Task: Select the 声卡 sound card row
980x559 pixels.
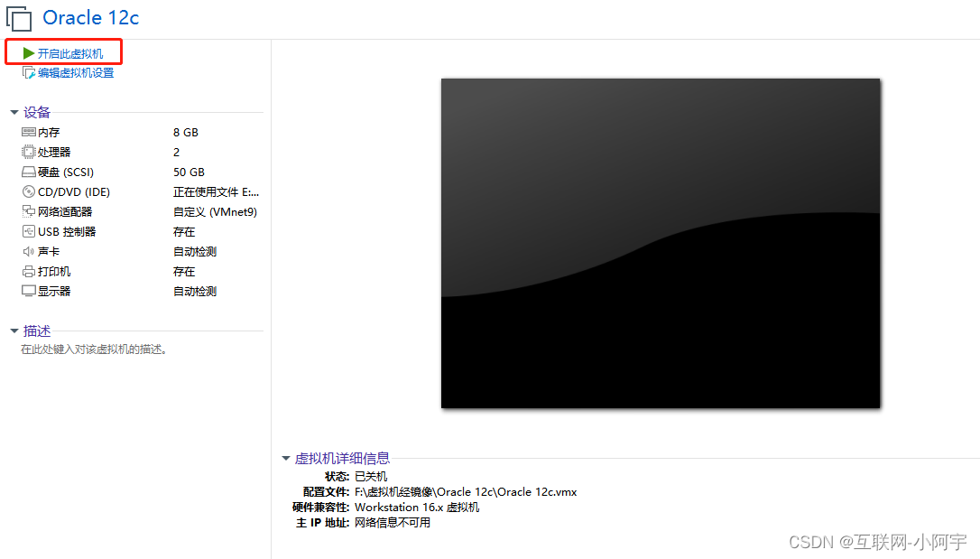Action: 142,251
